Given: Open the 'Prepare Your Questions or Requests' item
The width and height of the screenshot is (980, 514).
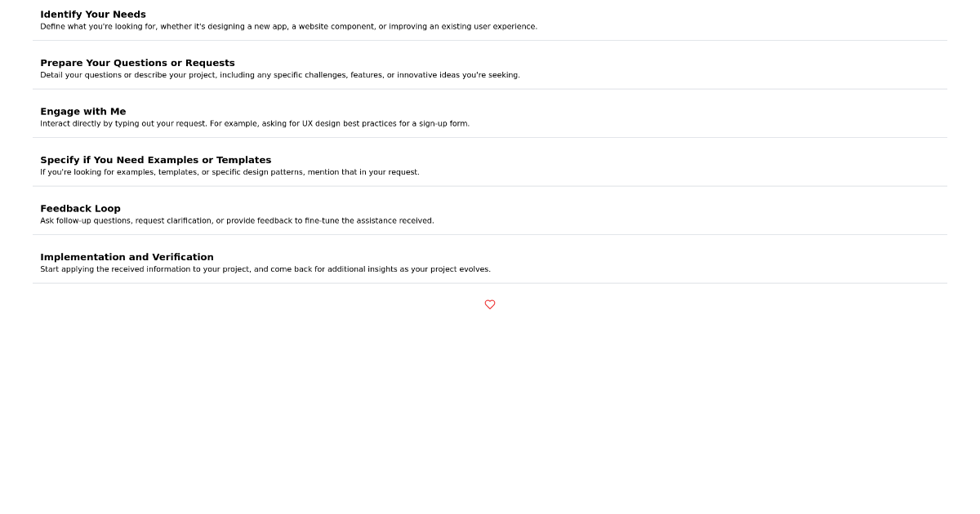Looking at the screenshot, I should tap(137, 63).
